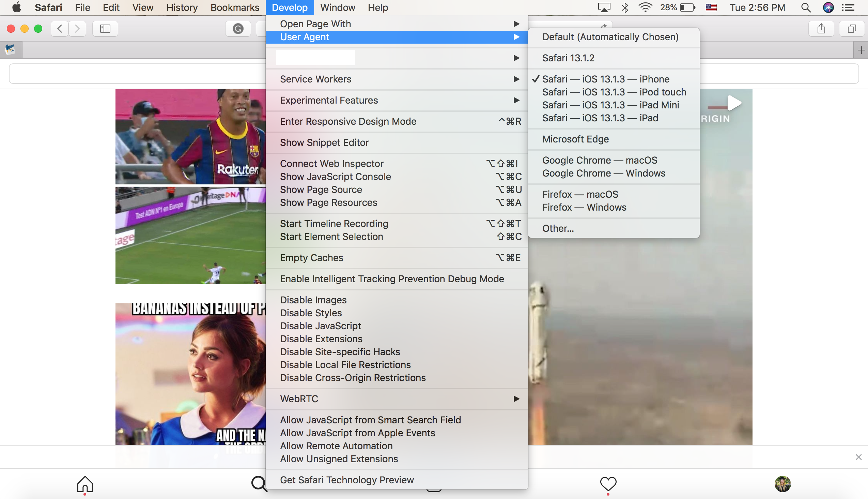Expand Service Workers submenu
The image size is (868, 499).
point(396,79)
